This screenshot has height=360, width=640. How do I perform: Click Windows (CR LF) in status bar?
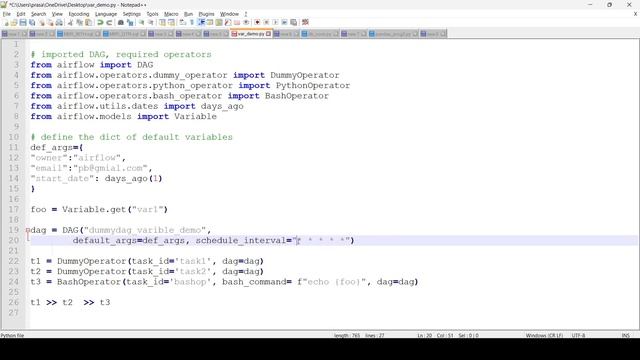[544, 336]
